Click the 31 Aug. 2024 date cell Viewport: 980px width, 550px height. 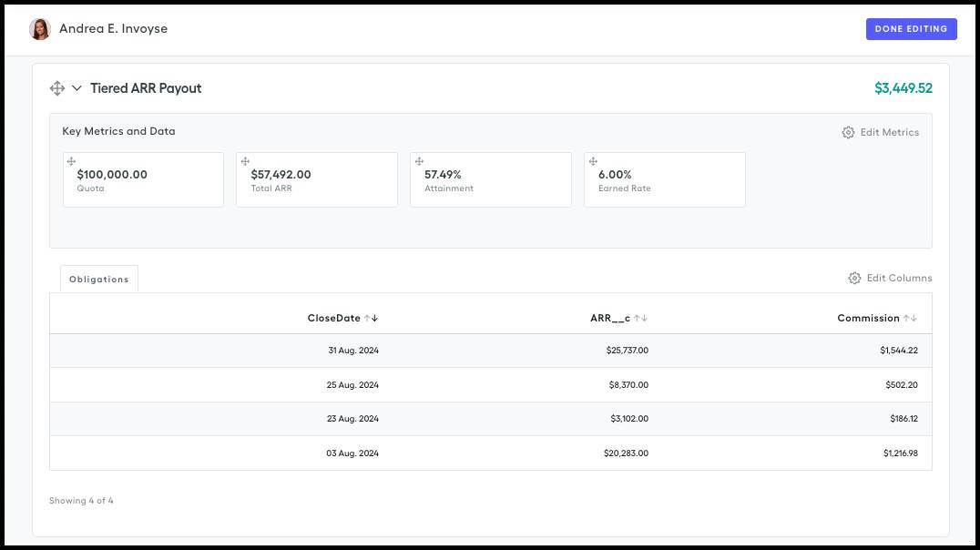[353, 351]
